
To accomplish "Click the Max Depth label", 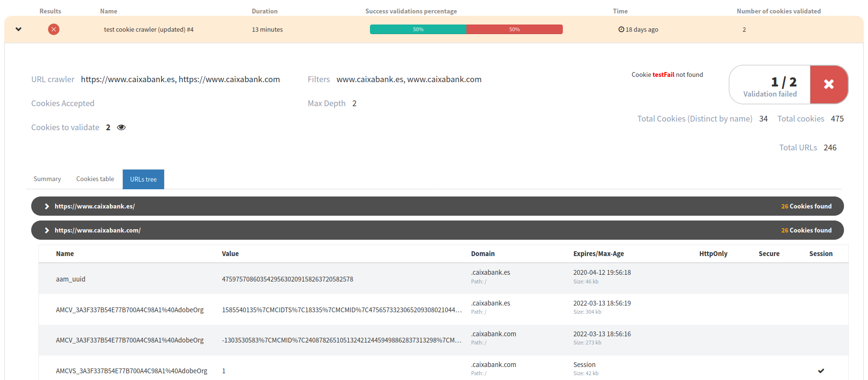I will point(326,103).
